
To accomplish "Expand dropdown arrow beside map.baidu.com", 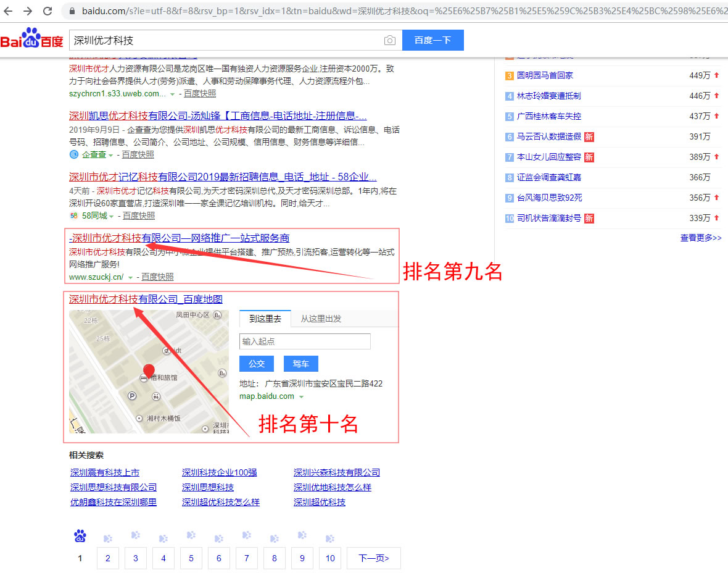I will pos(301,396).
